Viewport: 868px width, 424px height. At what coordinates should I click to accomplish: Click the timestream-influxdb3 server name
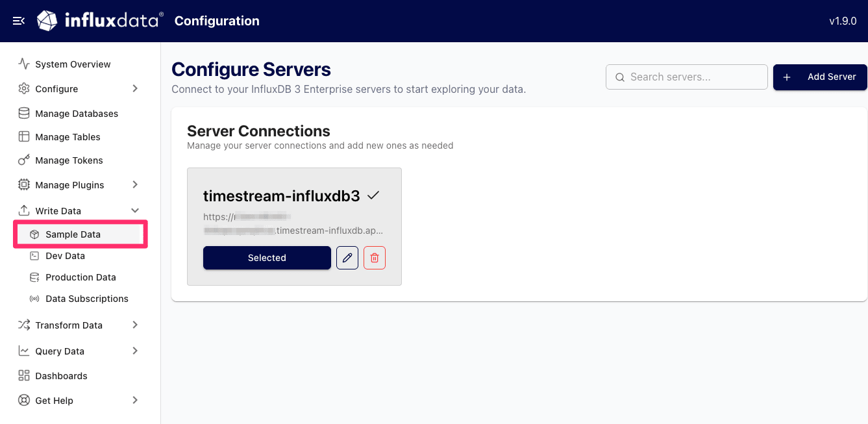point(281,195)
